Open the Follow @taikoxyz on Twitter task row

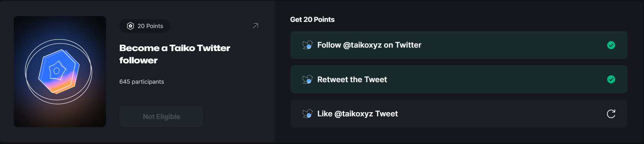coord(459,45)
